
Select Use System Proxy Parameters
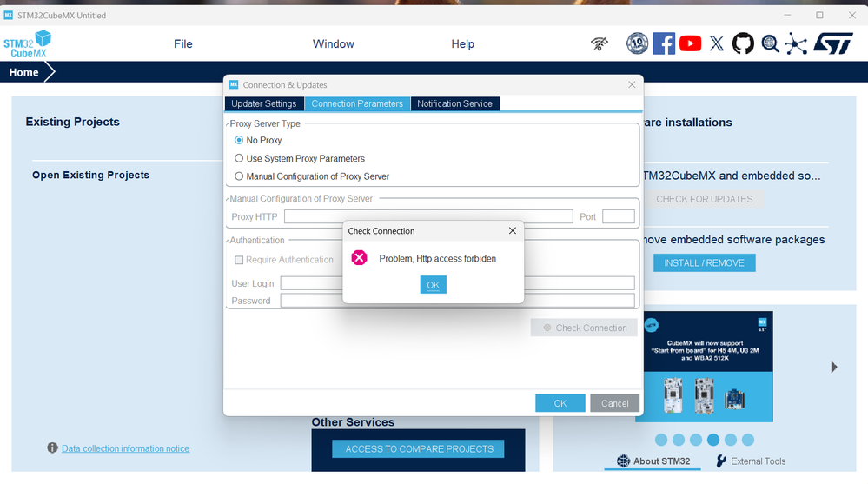(239, 158)
